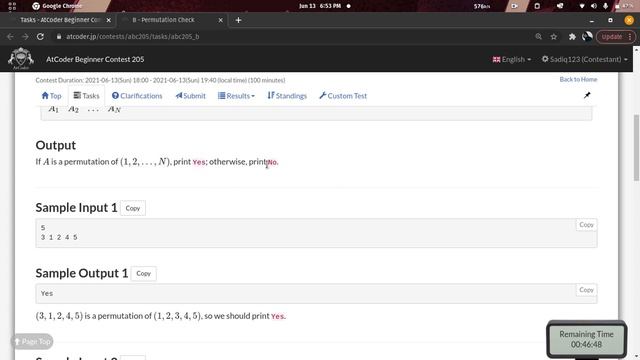This screenshot has height=360, width=640.
Task: Click the 'Yes' sample output text
Action: [47, 293]
